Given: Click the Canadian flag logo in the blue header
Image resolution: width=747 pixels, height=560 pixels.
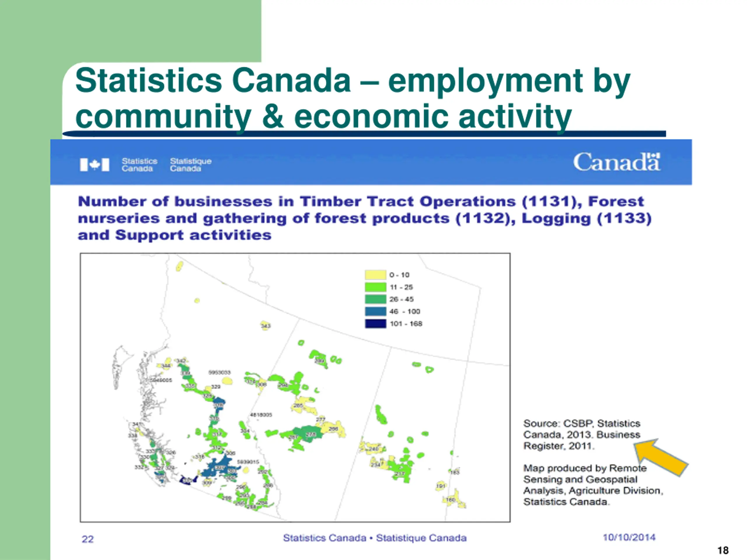Looking at the screenshot, I should tap(95, 165).
